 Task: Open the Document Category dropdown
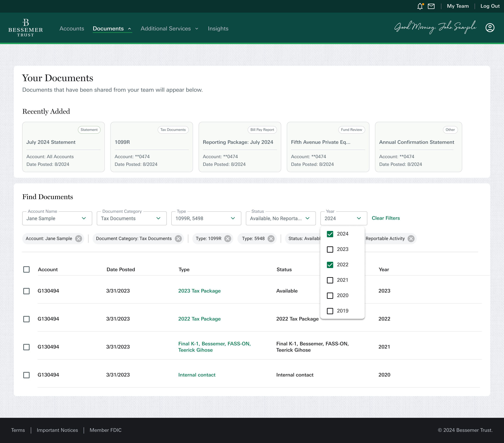pos(132,218)
